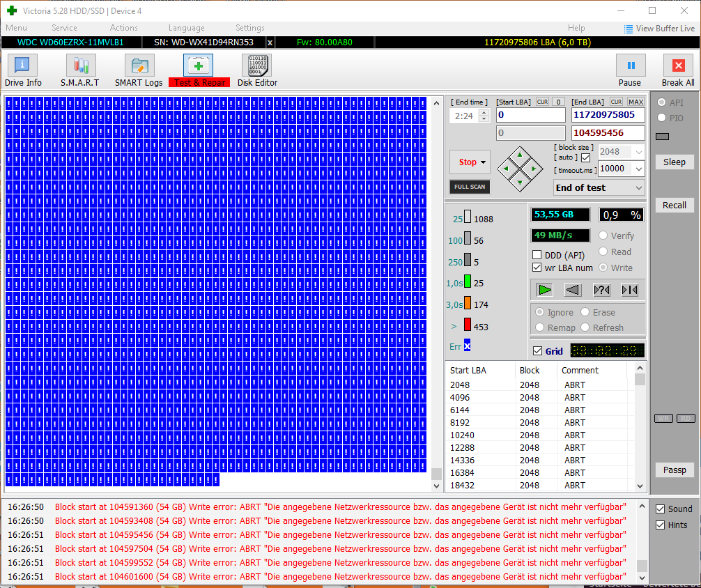Click the RD indicator button

tap(686, 419)
